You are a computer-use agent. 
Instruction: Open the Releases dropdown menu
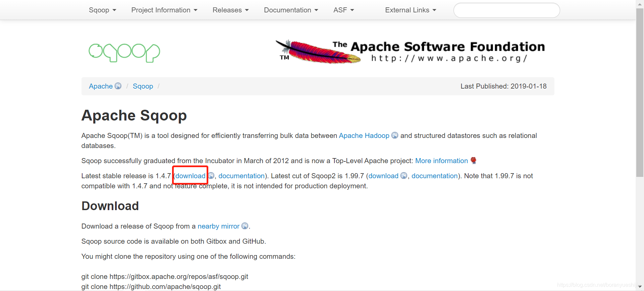230,10
